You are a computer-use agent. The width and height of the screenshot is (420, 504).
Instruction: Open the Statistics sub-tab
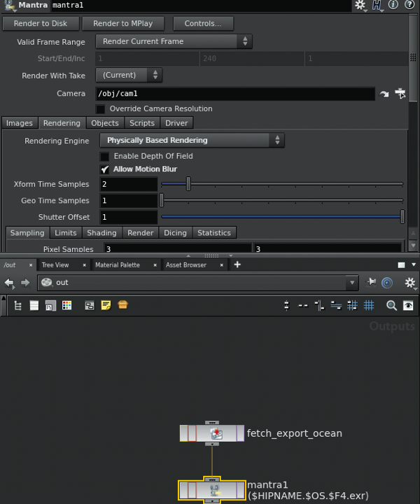click(214, 232)
